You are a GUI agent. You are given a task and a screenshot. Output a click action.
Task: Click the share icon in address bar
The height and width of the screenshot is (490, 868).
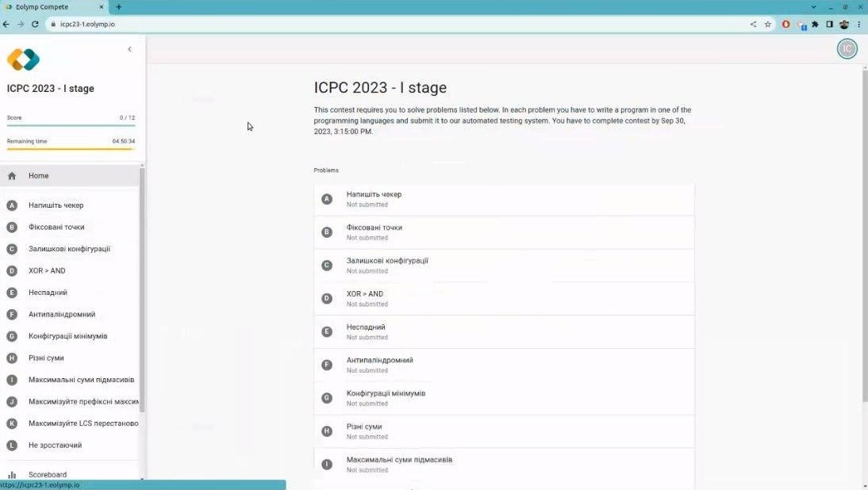click(754, 25)
